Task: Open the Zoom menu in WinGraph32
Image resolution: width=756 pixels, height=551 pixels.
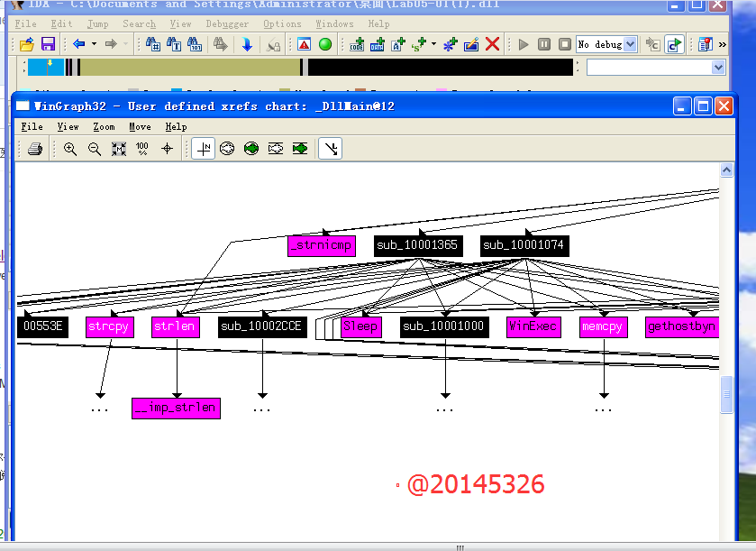Action: tap(104, 127)
